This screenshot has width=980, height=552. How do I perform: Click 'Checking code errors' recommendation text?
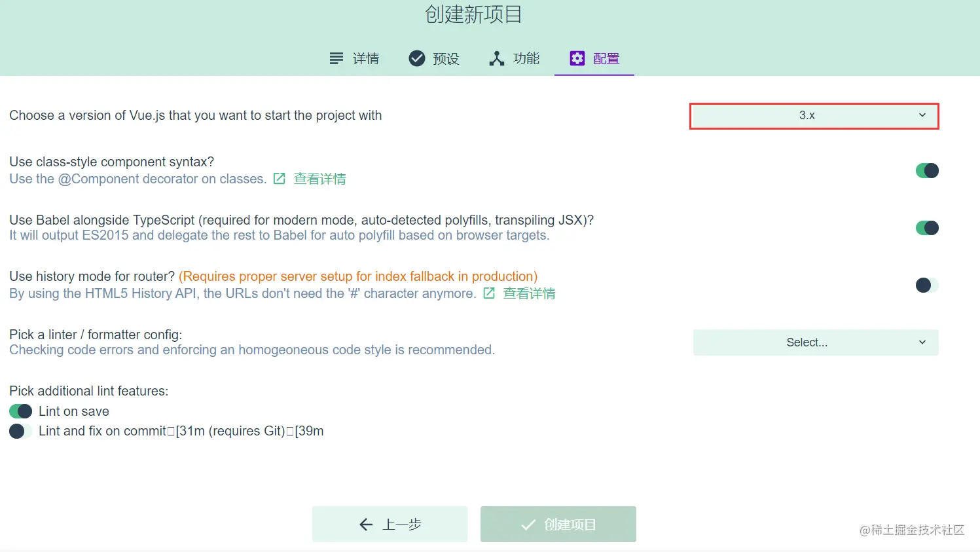point(252,350)
